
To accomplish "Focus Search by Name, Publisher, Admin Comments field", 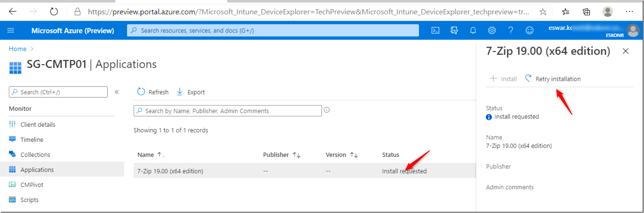I will (228, 111).
